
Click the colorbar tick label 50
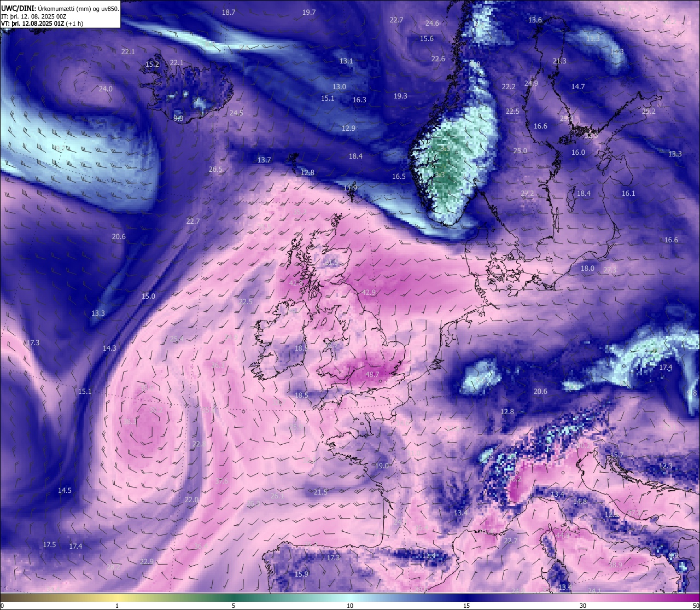pyautogui.click(x=696, y=606)
